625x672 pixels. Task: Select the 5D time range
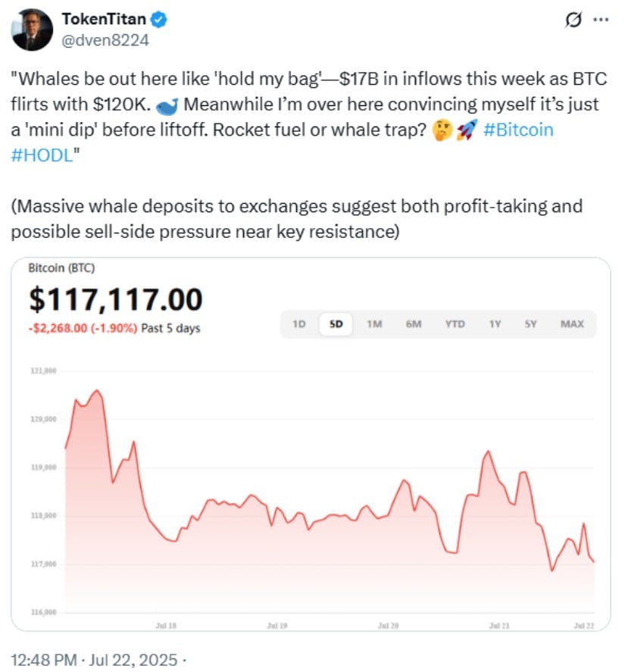click(x=336, y=324)
